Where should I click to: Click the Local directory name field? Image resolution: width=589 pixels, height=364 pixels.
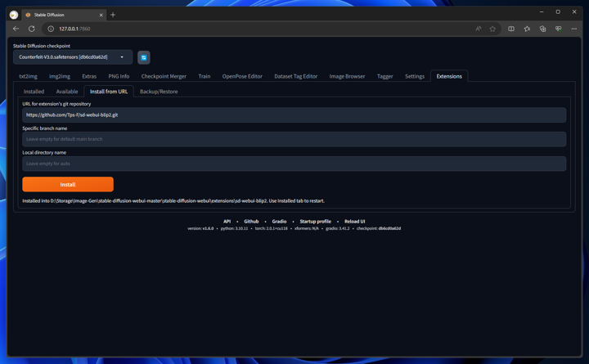(294, 164)
